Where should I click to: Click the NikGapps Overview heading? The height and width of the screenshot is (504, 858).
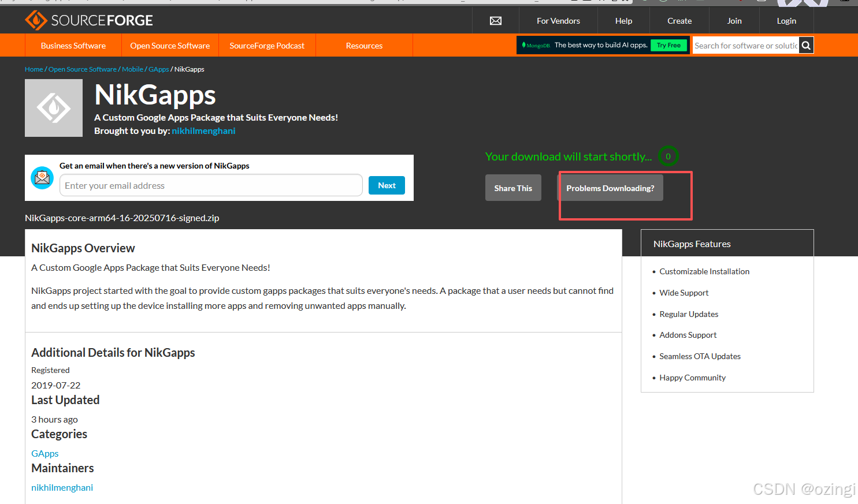click(83, 248)
